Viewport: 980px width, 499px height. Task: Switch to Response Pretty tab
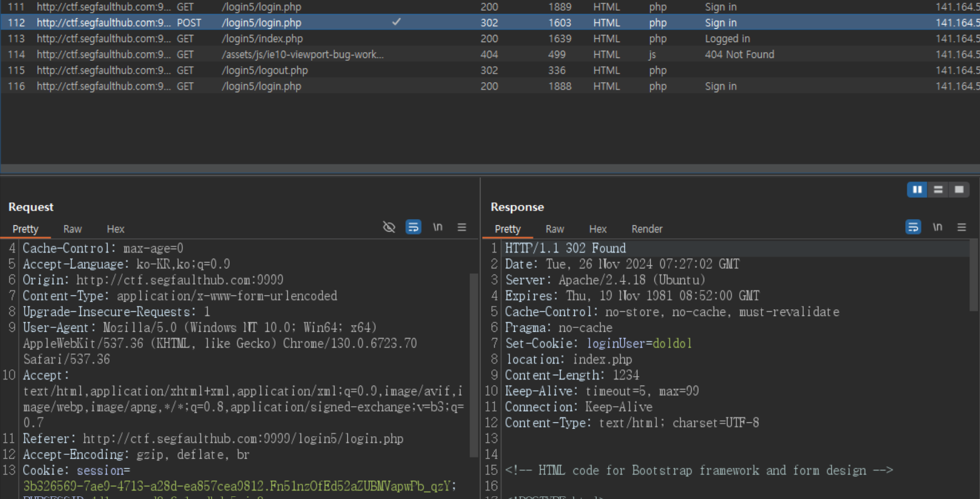coord(507,228)
